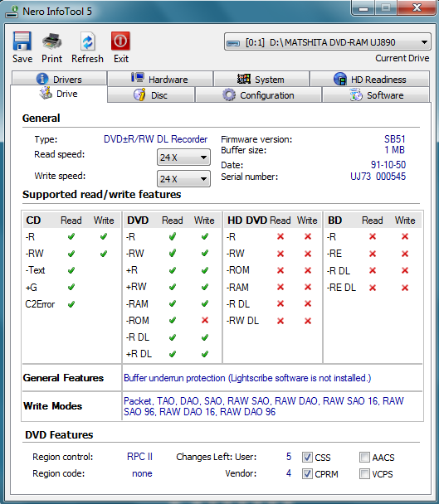This screenshot has height=504, width=439.
Task: Switch to the HD Readiness tab
Action: (370, 79)
